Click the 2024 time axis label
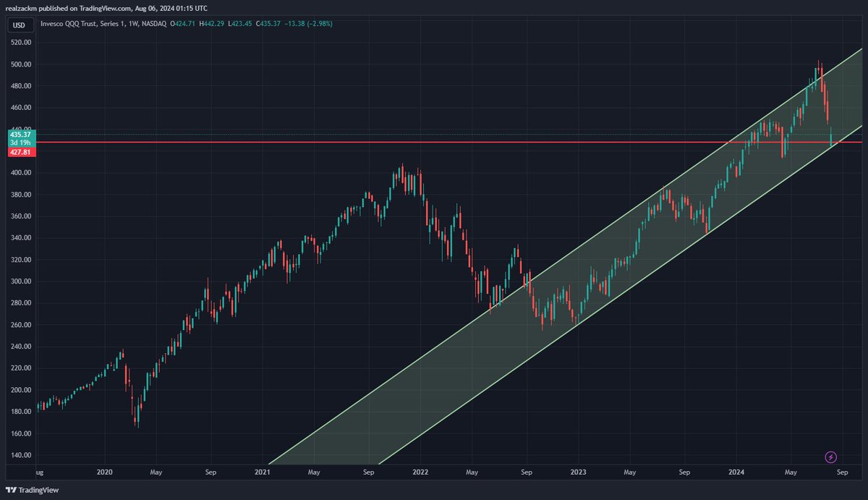Screen dimensions: 868x500 click(736, 472)
